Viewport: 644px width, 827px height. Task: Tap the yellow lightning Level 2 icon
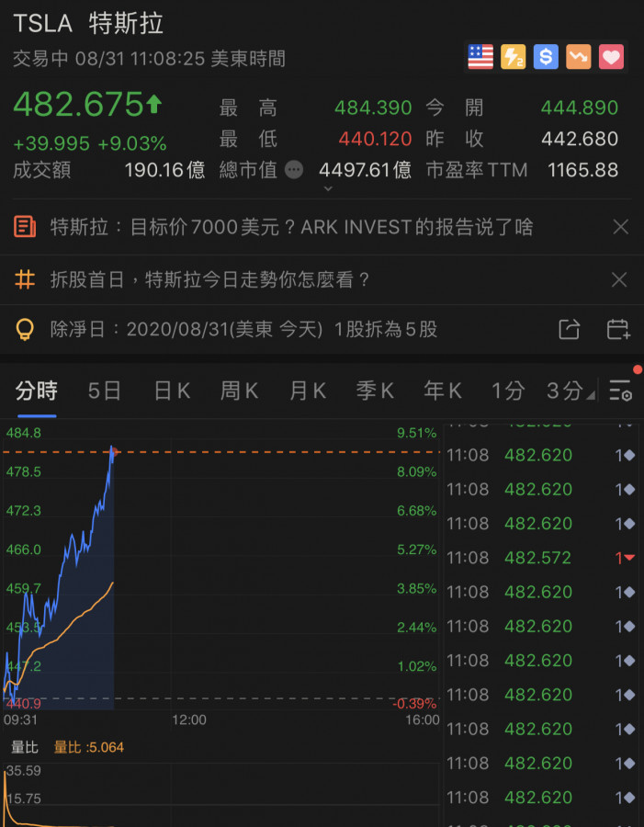(x=514, y=56)
